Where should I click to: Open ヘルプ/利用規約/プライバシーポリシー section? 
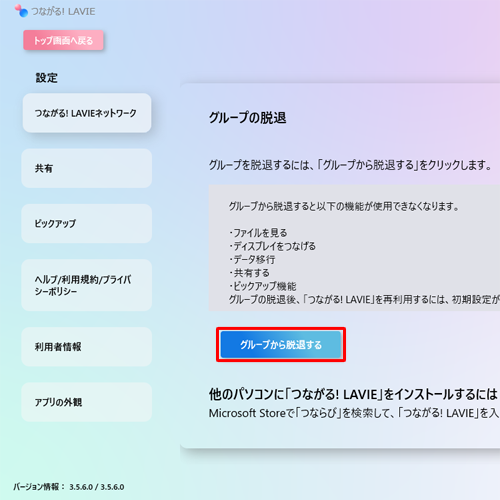click(87, 285)
